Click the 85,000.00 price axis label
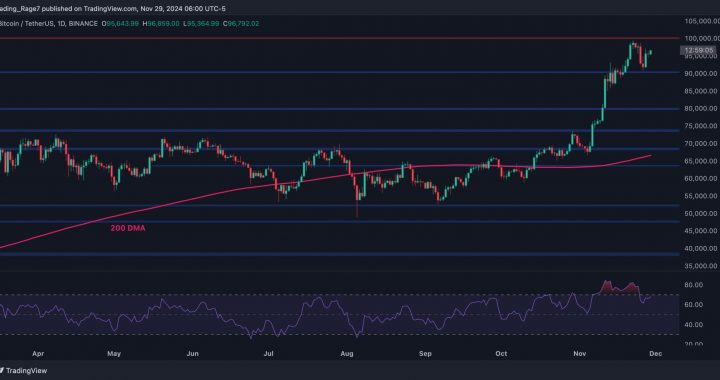 pos(700,91)
